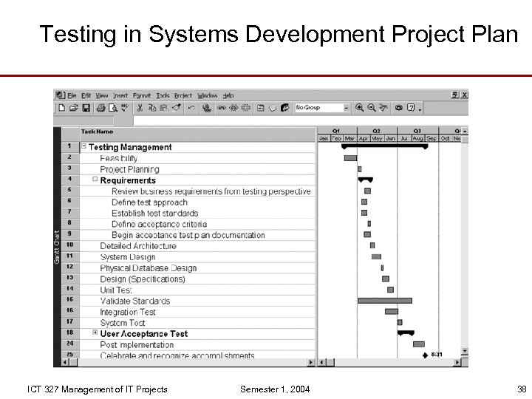Image resolution: width=532 pixels, height=399 pixels.
Task: Open the Edit menu
Action: (x=86, y=95)
